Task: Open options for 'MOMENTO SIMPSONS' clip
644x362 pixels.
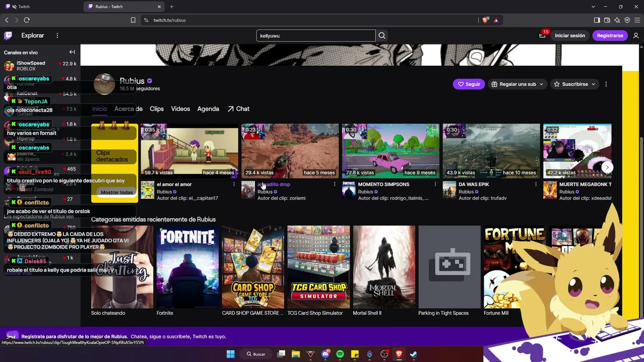Action: click(x=435, y=185)
